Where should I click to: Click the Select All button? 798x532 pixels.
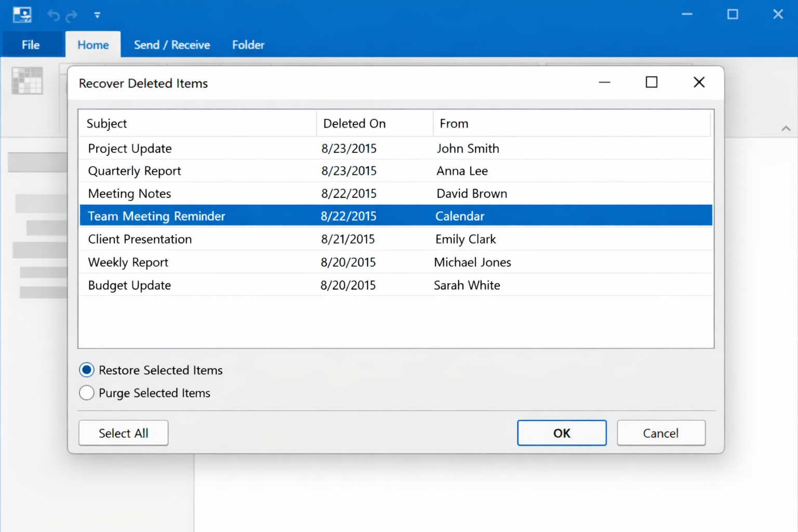click(123, 433)
